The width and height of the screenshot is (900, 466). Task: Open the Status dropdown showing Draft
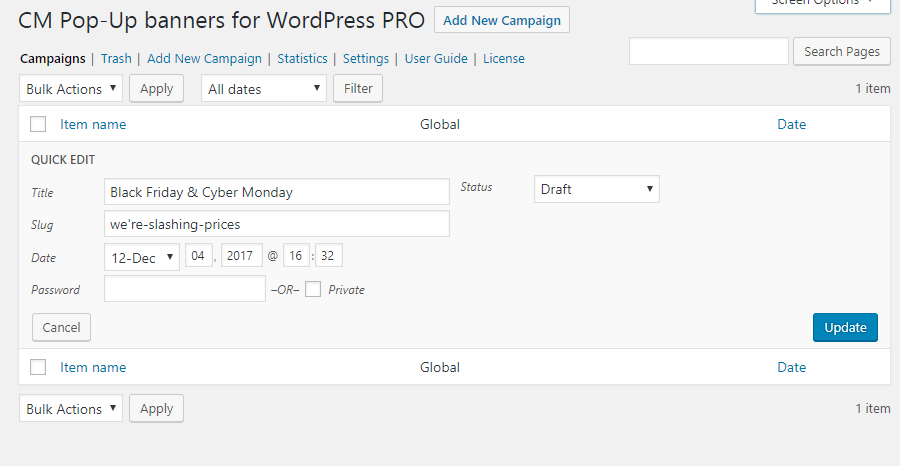(x=597, y=189)
